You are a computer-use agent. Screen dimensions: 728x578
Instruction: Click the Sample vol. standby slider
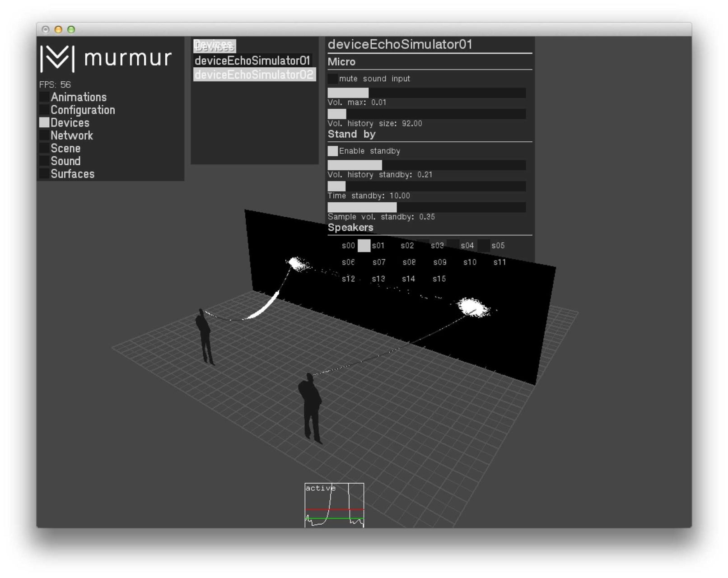coord(426,207)
